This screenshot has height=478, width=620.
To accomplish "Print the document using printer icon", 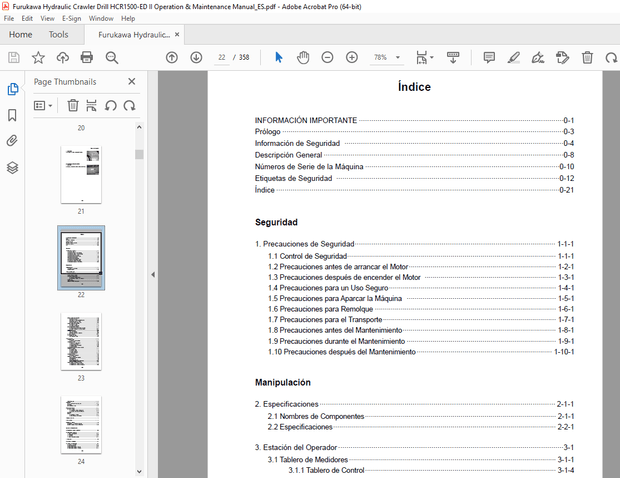I will [x=87, y=58].
